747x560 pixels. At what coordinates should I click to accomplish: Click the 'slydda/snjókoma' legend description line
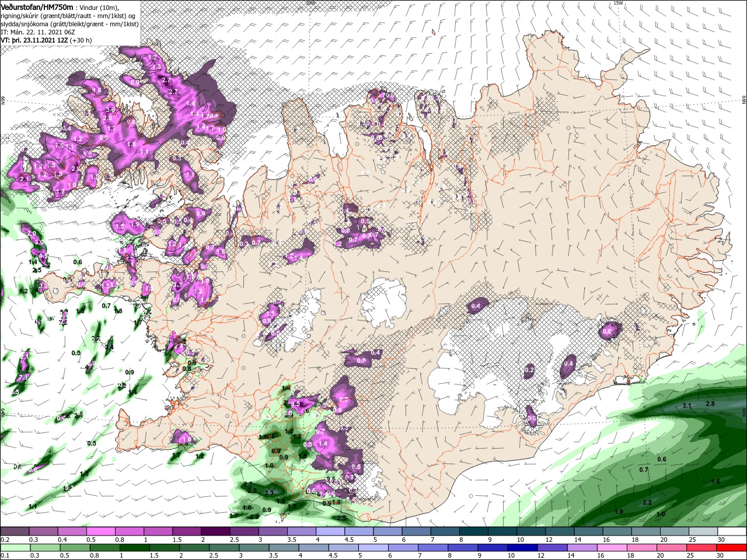[x=69, y=24]
